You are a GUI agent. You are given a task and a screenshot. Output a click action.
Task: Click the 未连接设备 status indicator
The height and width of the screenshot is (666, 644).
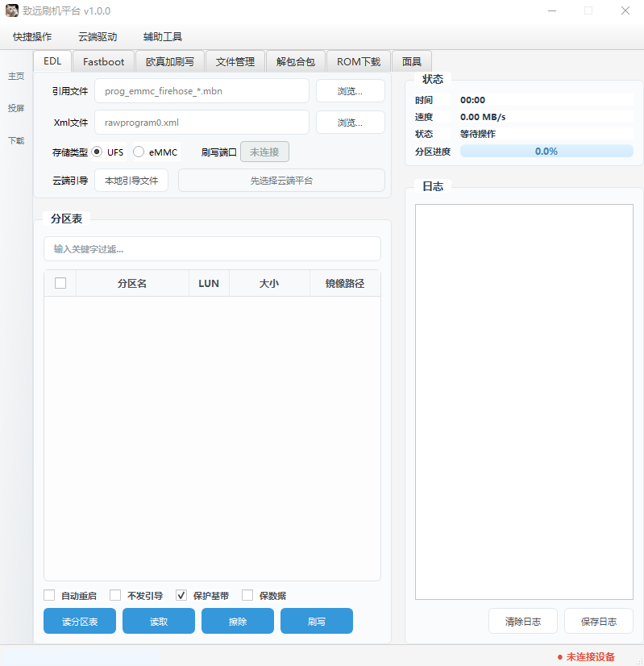(586, 656)
